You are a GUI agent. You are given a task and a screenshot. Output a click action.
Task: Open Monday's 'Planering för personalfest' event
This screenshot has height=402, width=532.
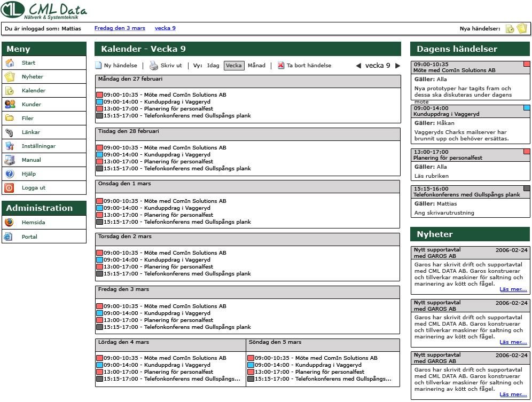coord(158,109)
